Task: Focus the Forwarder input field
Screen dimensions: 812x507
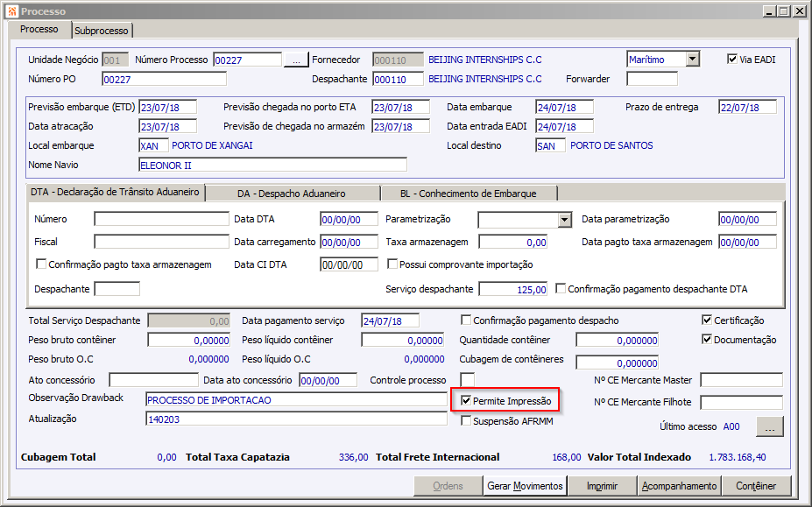Action: tap(652, 79)
